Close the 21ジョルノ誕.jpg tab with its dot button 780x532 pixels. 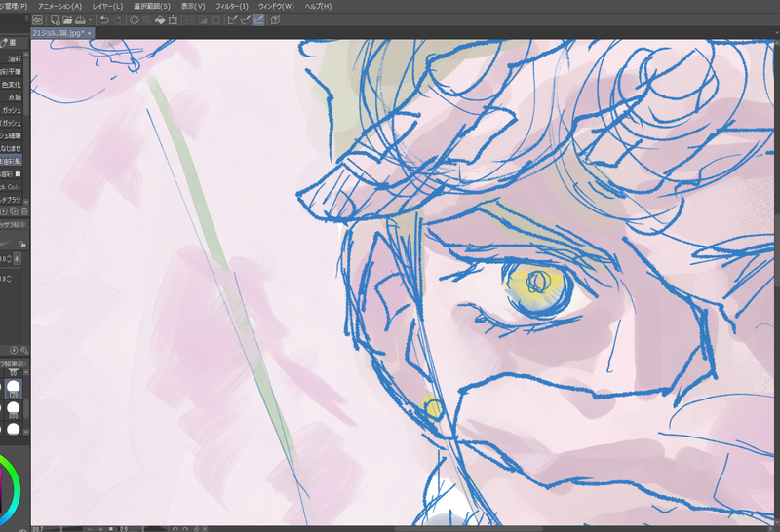point(90,33)
